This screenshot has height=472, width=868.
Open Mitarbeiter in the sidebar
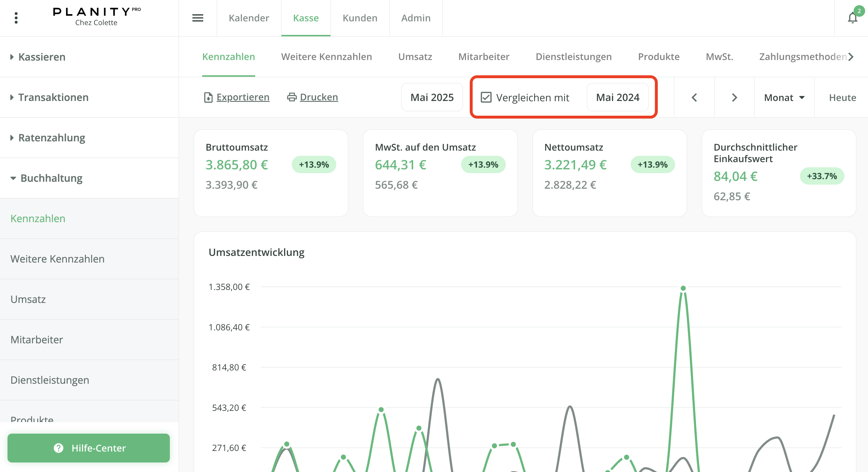tap(89, 340)
